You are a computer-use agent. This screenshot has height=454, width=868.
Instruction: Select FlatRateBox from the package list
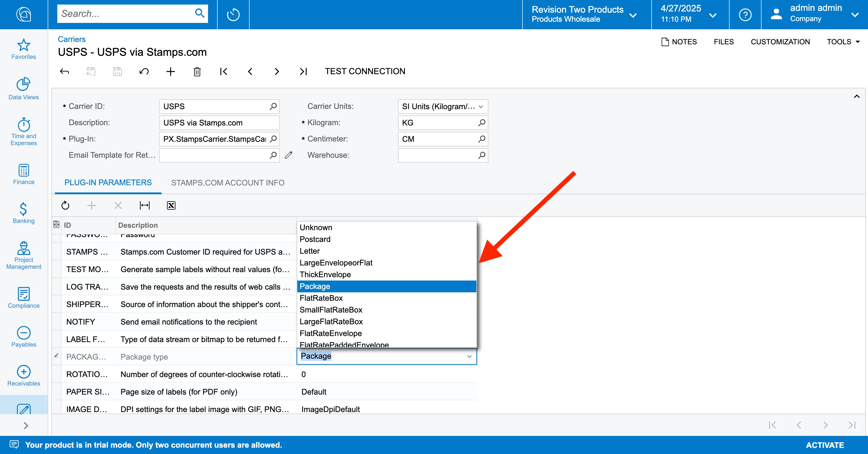(x=321, y=298)
